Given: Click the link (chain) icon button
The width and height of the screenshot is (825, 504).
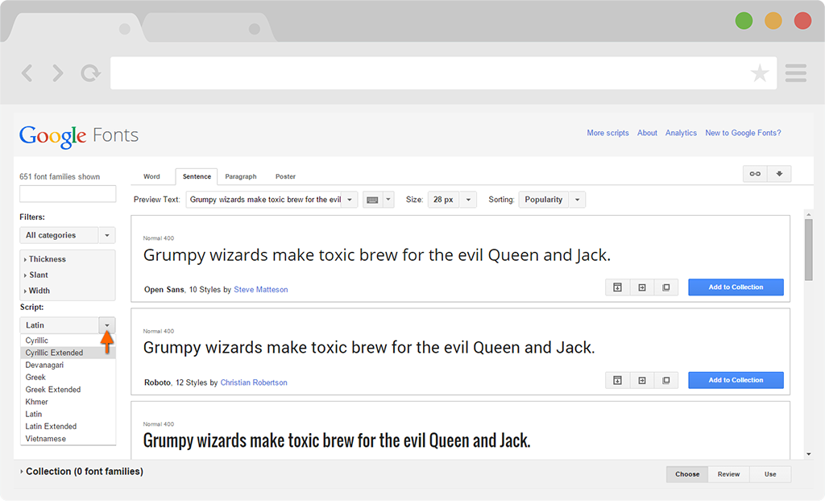Looking at the screenshot, I should click(x=755, y=174).
